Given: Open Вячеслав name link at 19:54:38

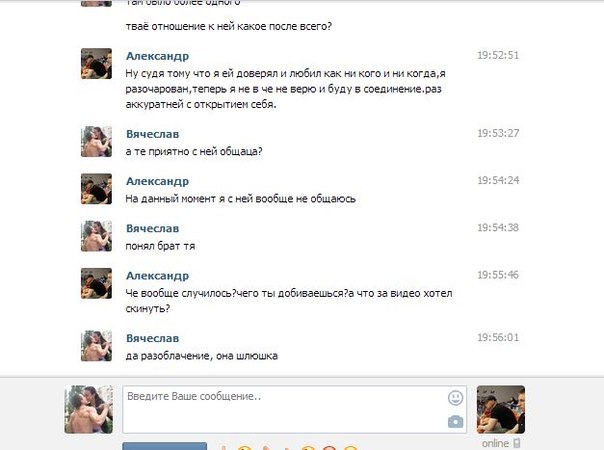Looking at the screenshot, I should click(153, 228).
